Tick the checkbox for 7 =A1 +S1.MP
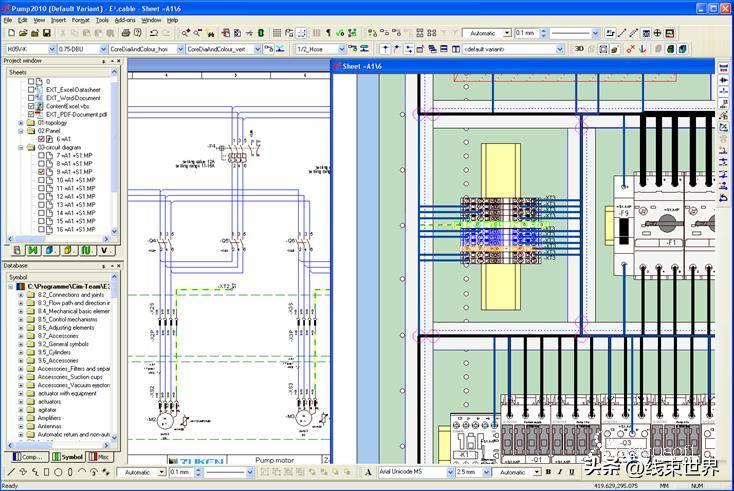Image resolution: width=734 pixels, height=491 pixels. (x=42, y=156)
